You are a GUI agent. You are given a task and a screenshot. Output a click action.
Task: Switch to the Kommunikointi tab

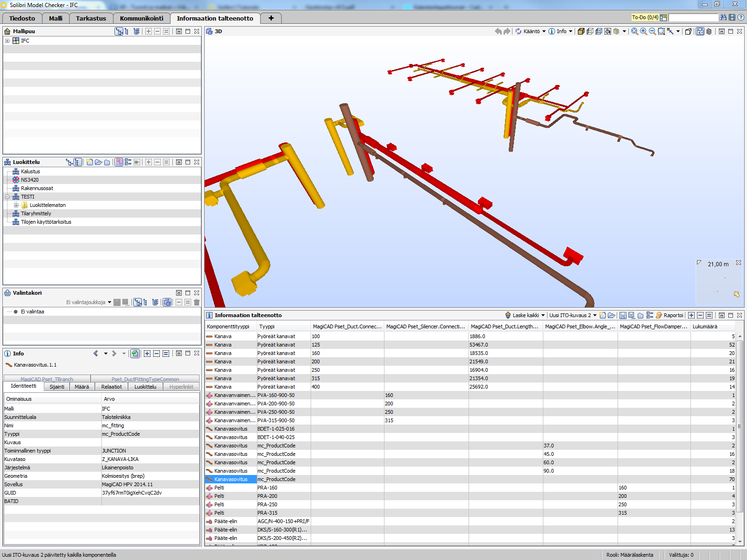[142, 18]
